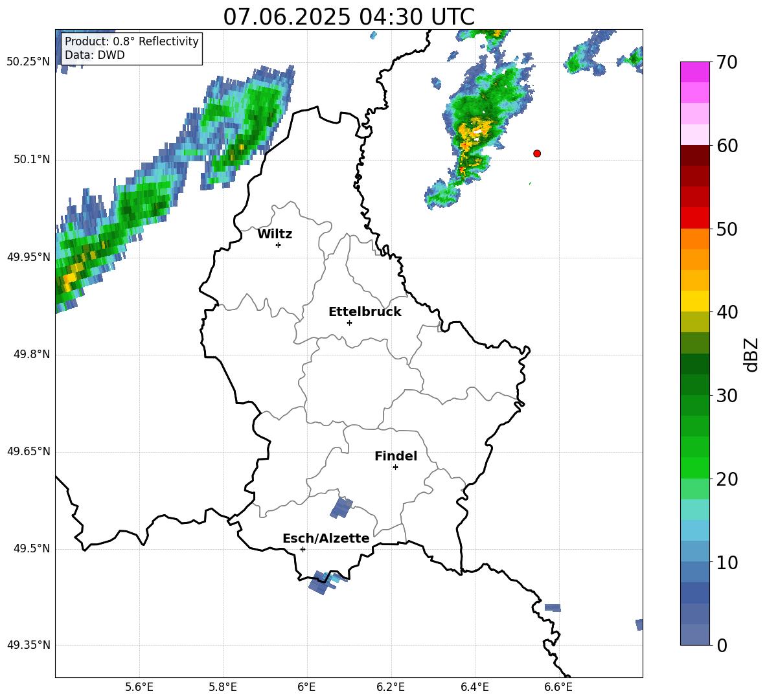The image size is (767, 700).
Task: Click the Product: 0.8° Reflectivity text
Action: (132, 41)
